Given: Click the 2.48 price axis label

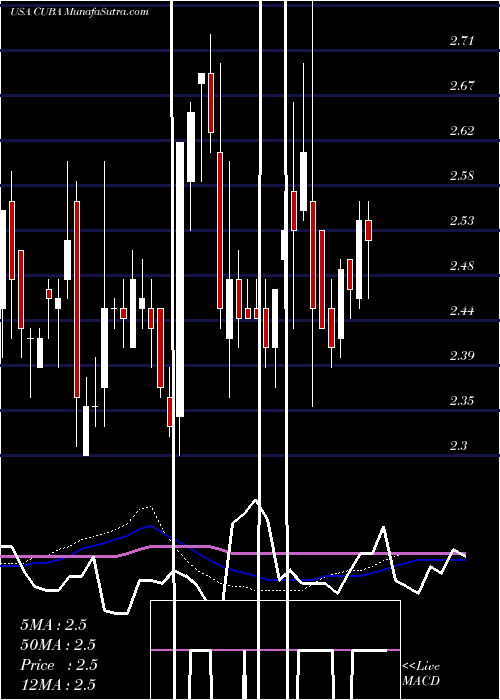Looking at the screenshot, I should (x=462, y=266).
